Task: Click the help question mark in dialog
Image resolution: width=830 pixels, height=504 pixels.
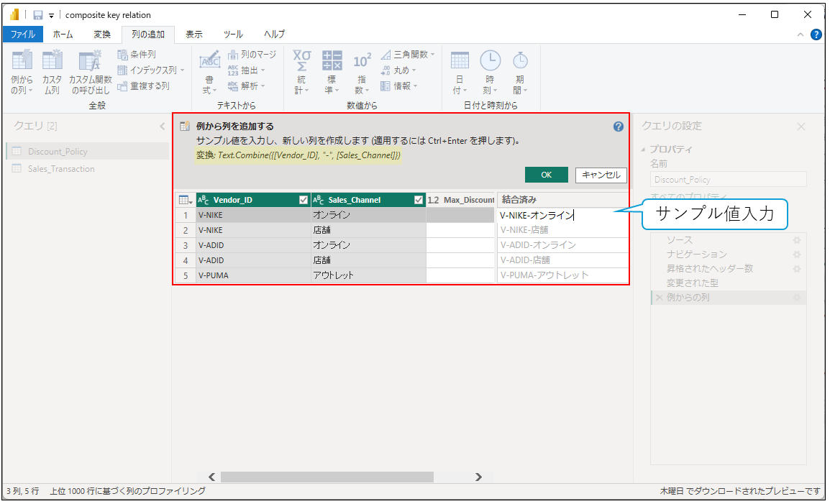Action: (x=618, y=127)
